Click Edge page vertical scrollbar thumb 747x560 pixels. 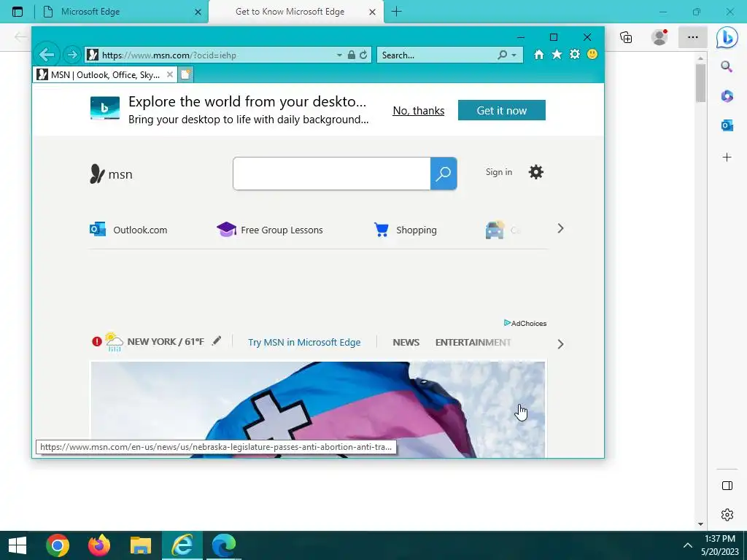click(x=700, y=83)
